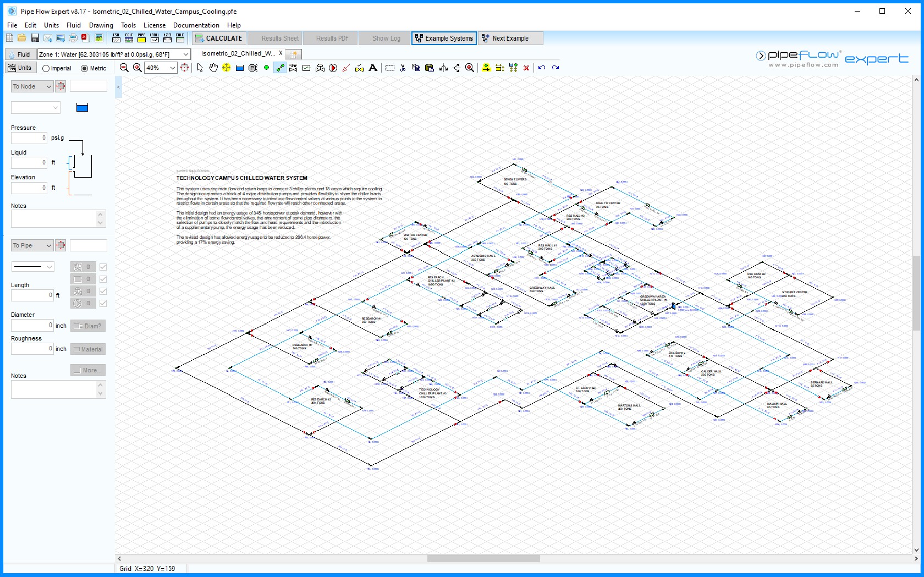The width and height of the screenshot is (924, 577).
Task: Click the pipe Length input field
Action: (x=32, y=295)
